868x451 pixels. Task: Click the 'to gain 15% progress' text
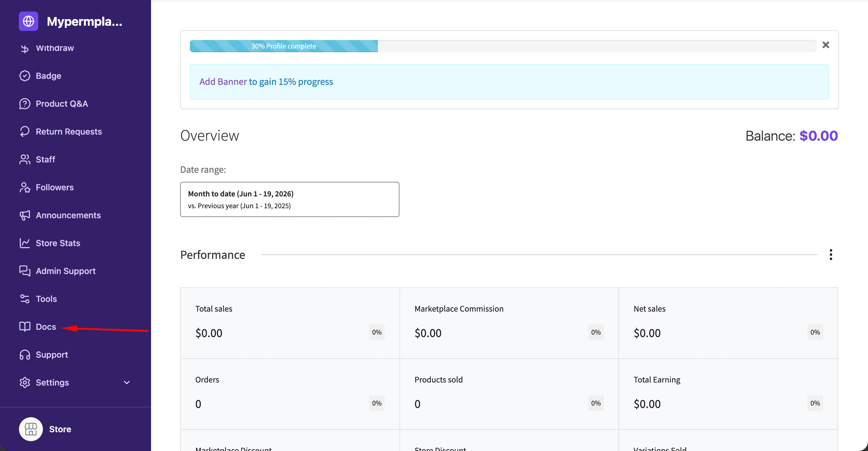tap(291, 82)
